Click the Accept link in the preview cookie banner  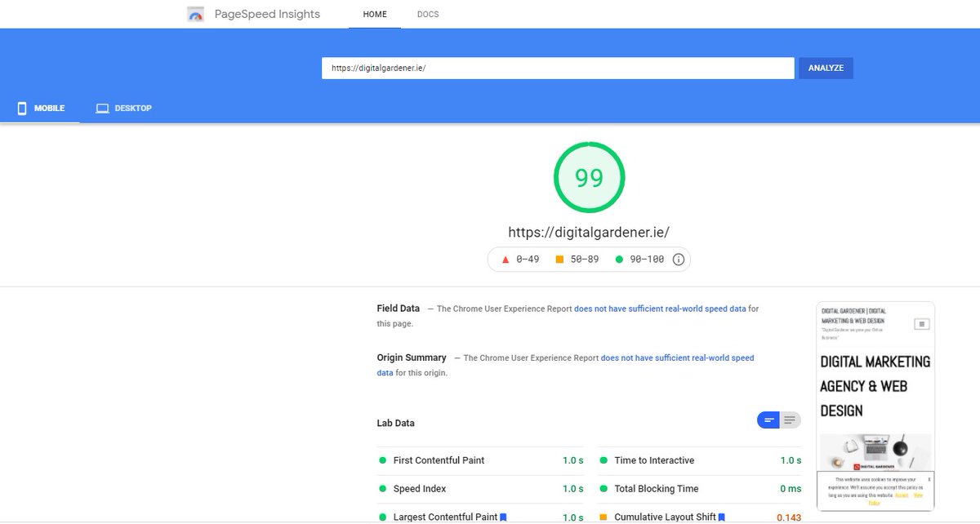coord(902,495)
